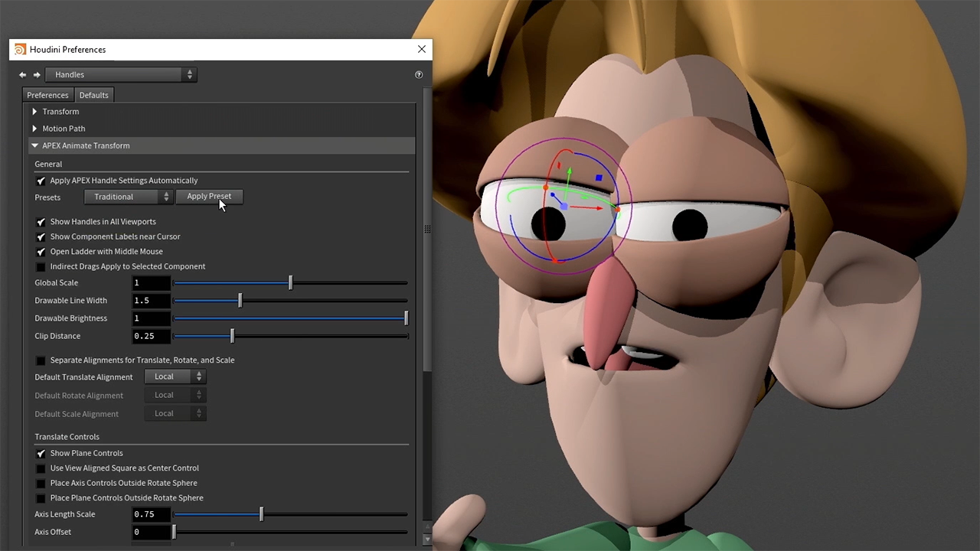Viewport: 980px width, 551px height.
Task: Click the scroll down arrow of preferences list
Action: pos(427,540)
